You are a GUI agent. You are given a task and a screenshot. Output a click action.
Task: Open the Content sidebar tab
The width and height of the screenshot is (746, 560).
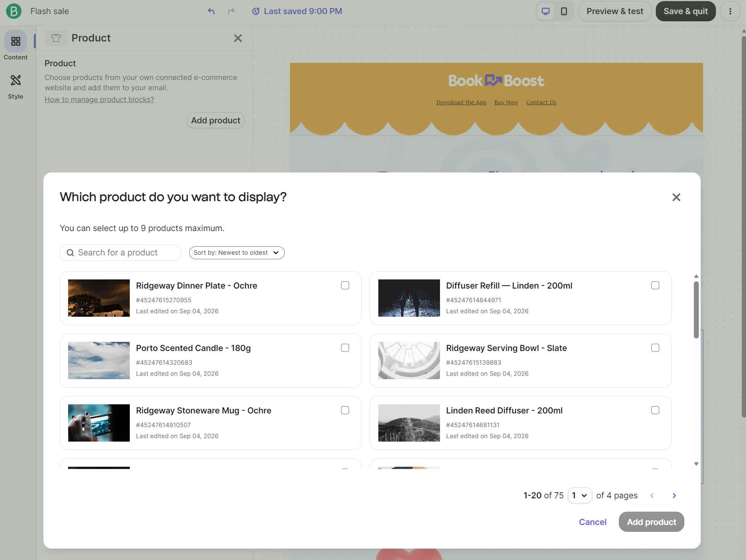point(16,45)
